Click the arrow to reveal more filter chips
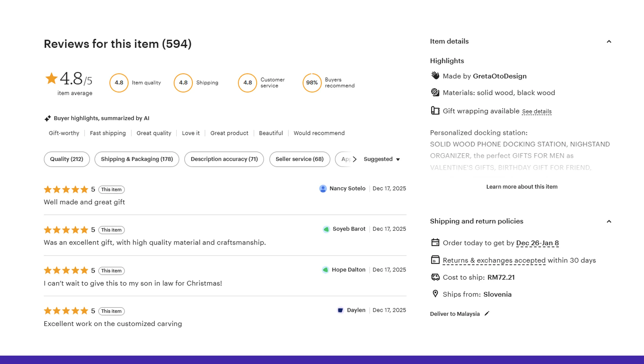Image resolution: width=644 pixels, height=364 pixels. (355, 159)
